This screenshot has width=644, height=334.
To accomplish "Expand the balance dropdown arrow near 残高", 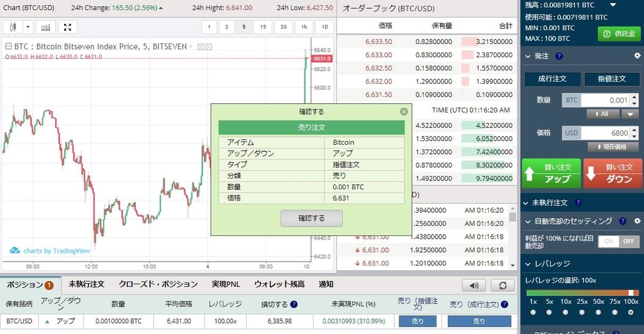I will 613,5.
